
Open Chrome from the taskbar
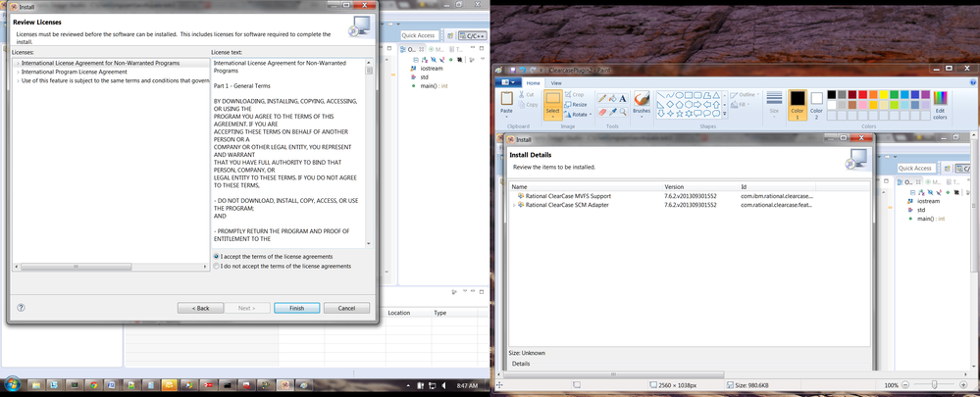pyautogui.click(x=94, y=385)
